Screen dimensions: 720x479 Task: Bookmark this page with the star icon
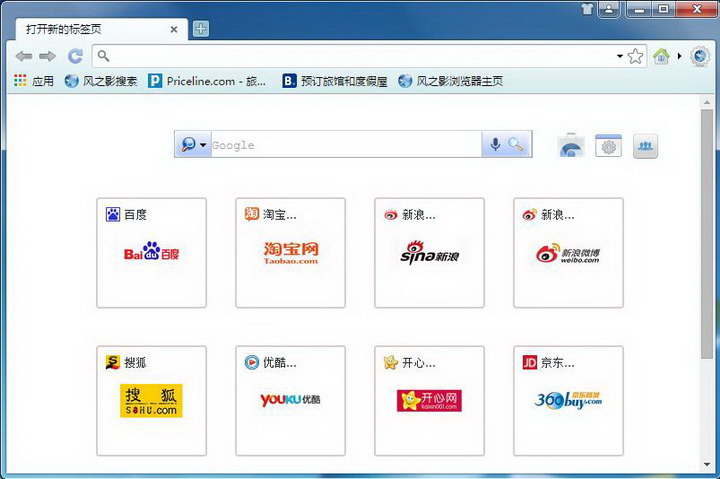point(636,56)
